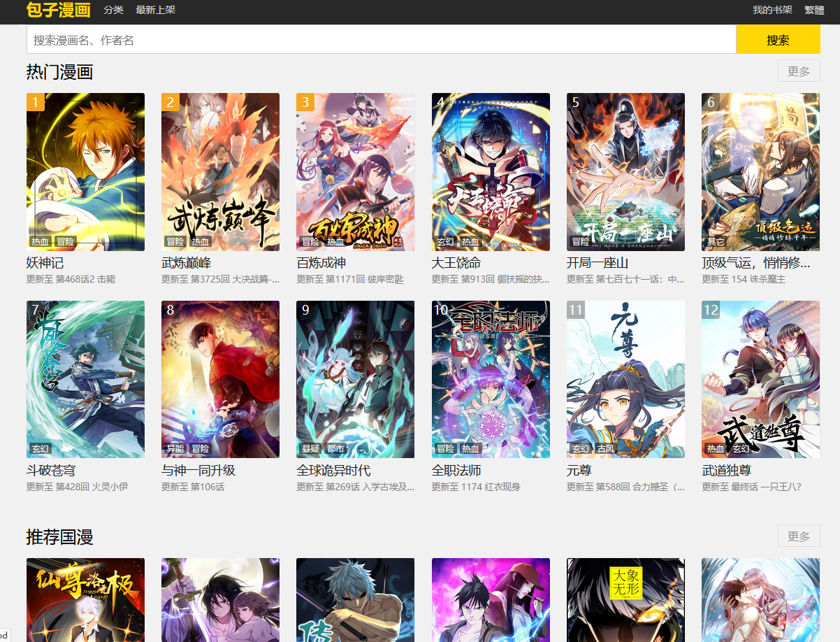840x642 pixels.
Task: Open the 与神一同升级 cover thumbnail
Action: pyautogui.click(x=220, y=380)
